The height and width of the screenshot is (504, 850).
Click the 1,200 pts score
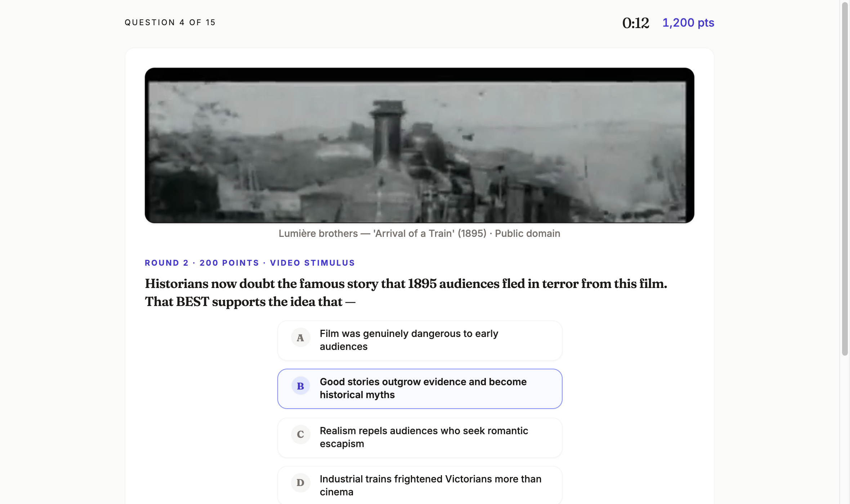[x=688, y=23]
